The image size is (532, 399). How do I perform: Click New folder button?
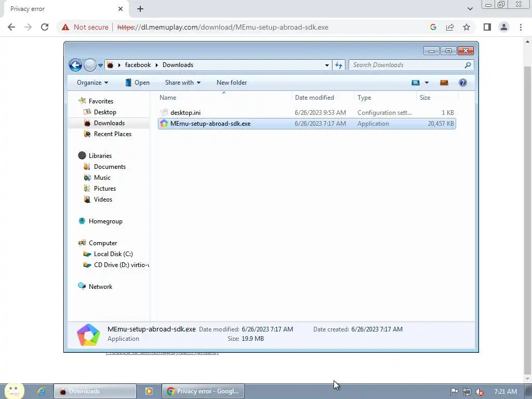pos(232,83)
